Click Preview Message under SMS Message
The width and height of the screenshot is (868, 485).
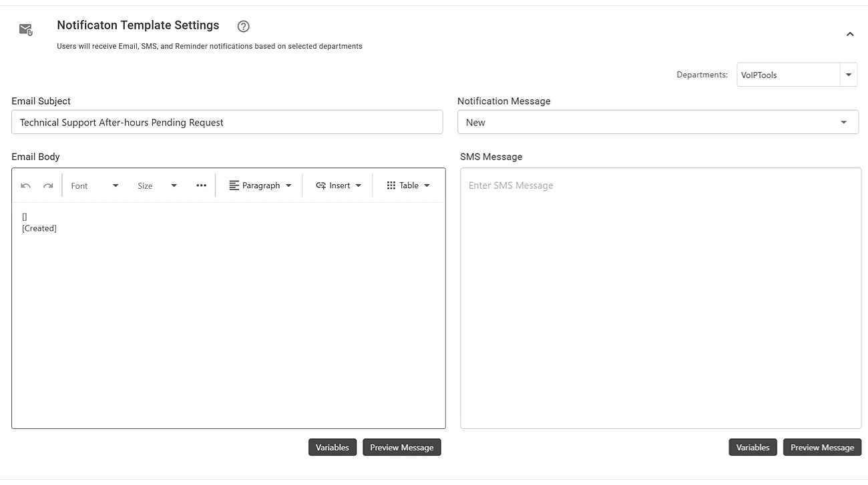click(823, 447)
